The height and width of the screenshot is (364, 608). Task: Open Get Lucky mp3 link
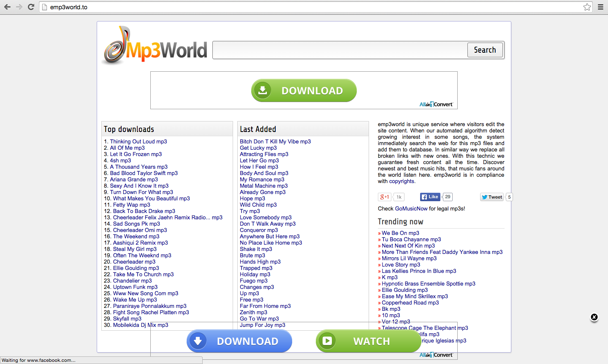point(258,148)
